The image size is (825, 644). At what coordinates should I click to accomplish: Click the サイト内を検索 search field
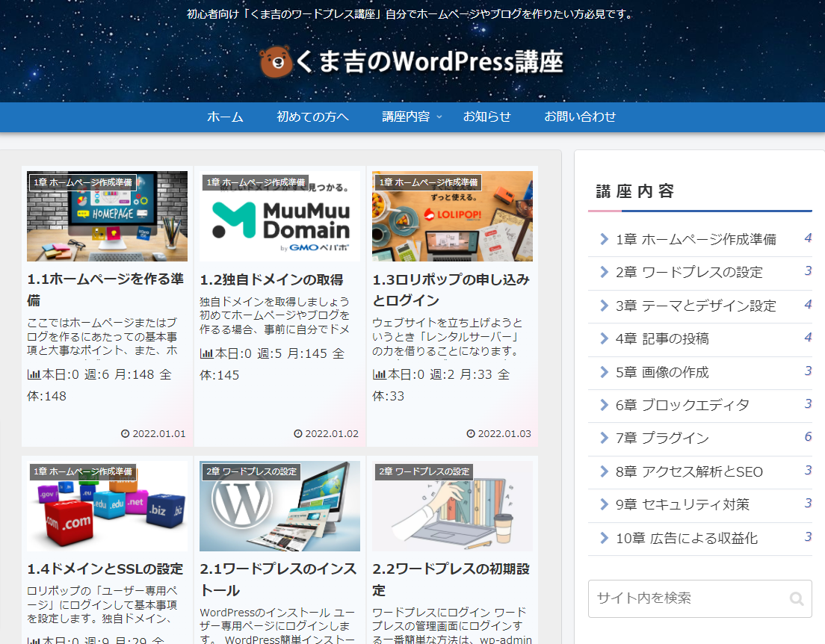click(x=687, y=598)
